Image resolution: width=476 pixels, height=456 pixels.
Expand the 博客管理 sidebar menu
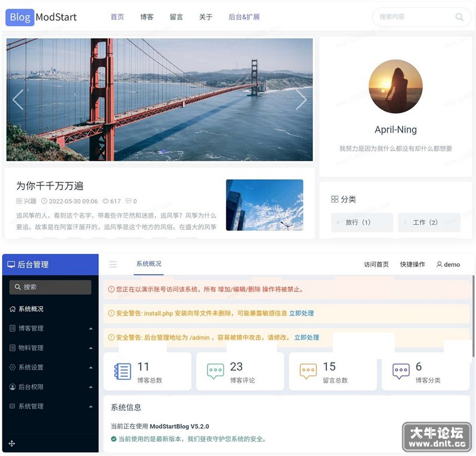click(x=51, y=328)
